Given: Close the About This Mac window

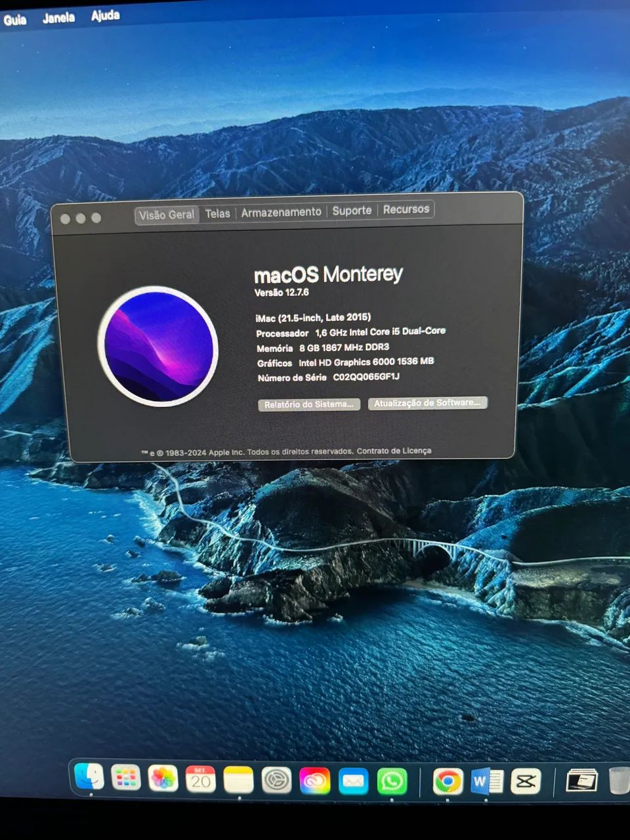Looking at the screenshot, I should click(x=65, y=219).
